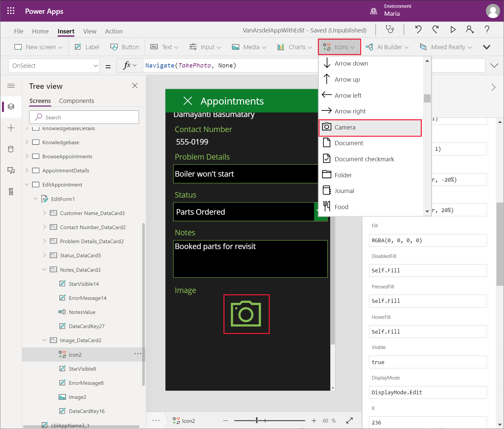Open the Data sources cylinder icon
This screenshot has height=429, width=504.
pyautogui.click(x=11, y=149)
